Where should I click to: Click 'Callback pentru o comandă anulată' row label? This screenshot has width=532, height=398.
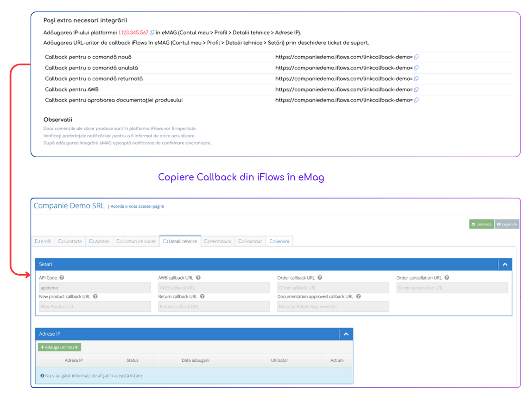click(91, 68)
